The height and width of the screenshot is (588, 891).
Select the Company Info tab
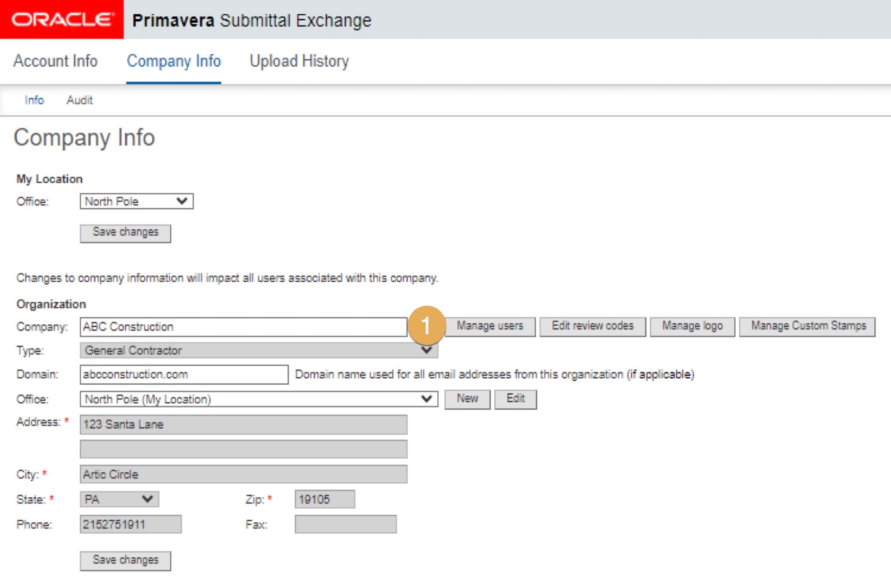[174, 61]
